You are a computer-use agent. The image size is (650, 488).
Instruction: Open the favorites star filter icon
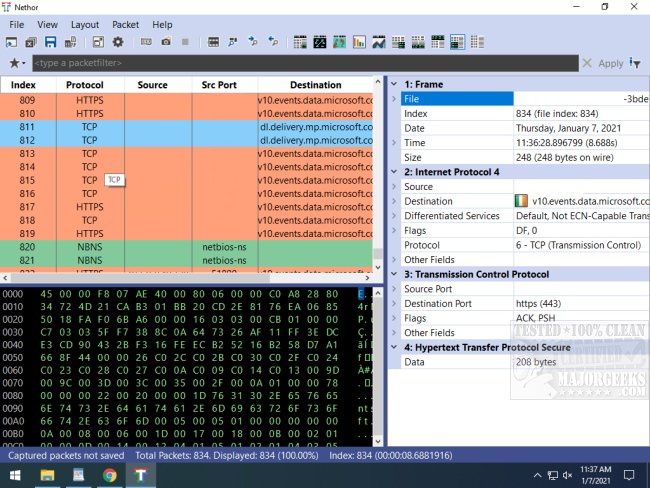tap(15, 63)
